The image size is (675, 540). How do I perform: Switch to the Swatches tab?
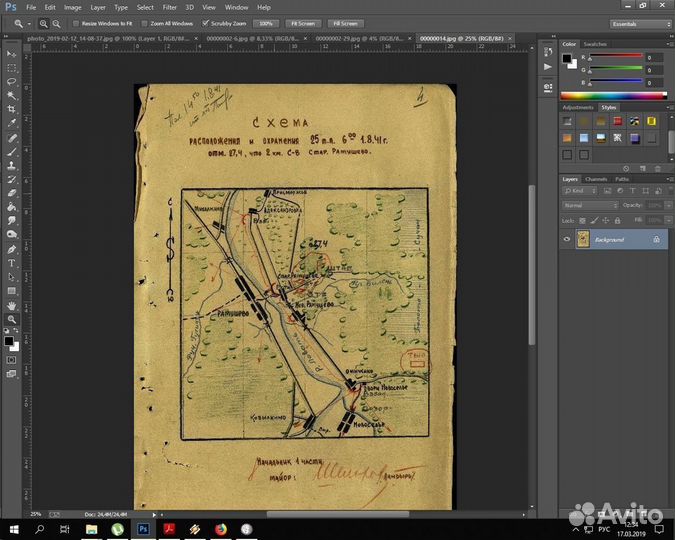pyautogui.click(x=595, y=44)
